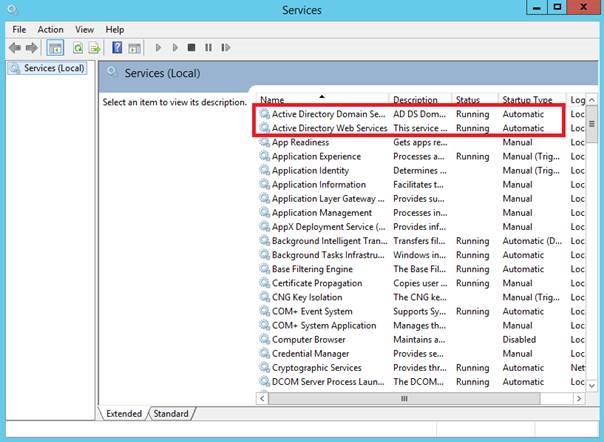The width and height of the screenshot is (604, 442).
Task: Click the Stop Service square icon
Action: 191,48
